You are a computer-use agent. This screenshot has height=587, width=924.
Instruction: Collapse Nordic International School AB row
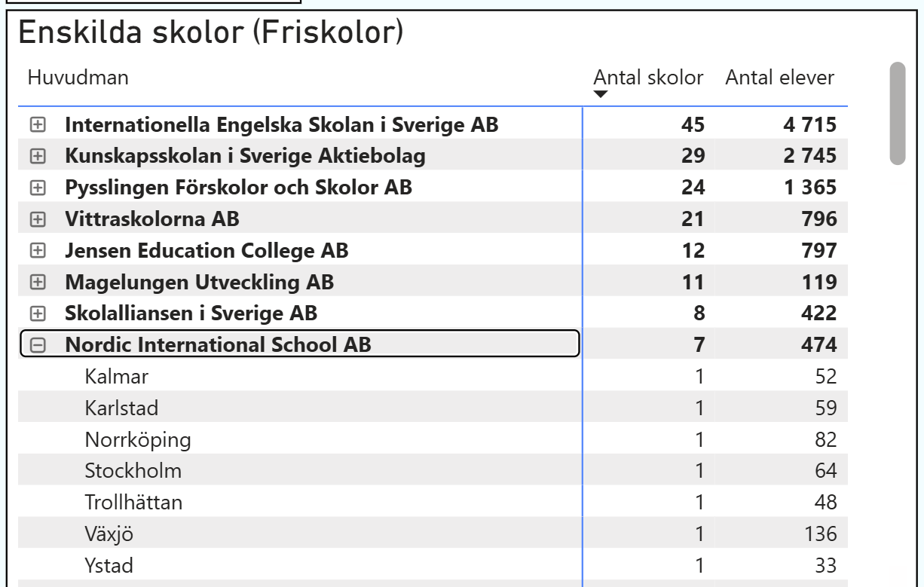tap(36, 345)
